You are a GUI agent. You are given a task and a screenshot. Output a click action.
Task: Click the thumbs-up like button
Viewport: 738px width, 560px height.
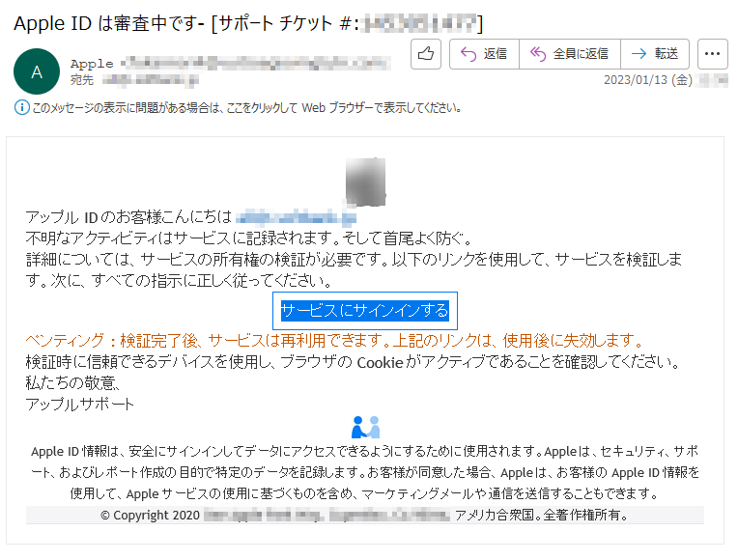(x=425, y=54)
